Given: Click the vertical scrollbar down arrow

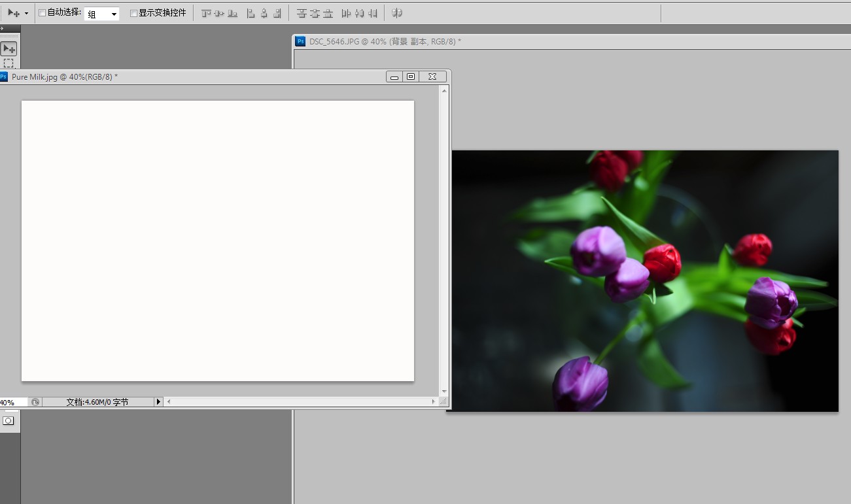Looking at the screenshot, I should coord(445,391).
